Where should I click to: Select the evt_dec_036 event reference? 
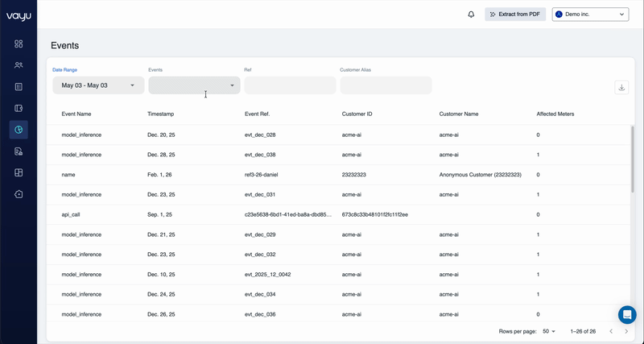point(260,314)
